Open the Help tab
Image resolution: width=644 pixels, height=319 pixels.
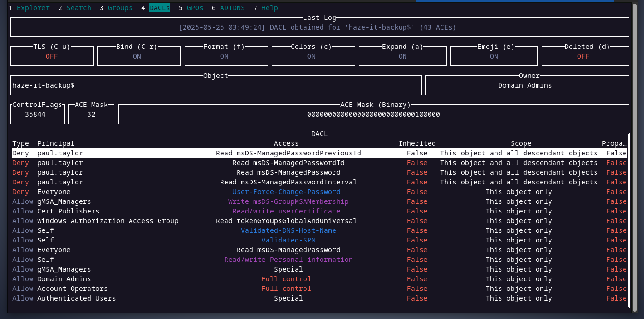269,8
